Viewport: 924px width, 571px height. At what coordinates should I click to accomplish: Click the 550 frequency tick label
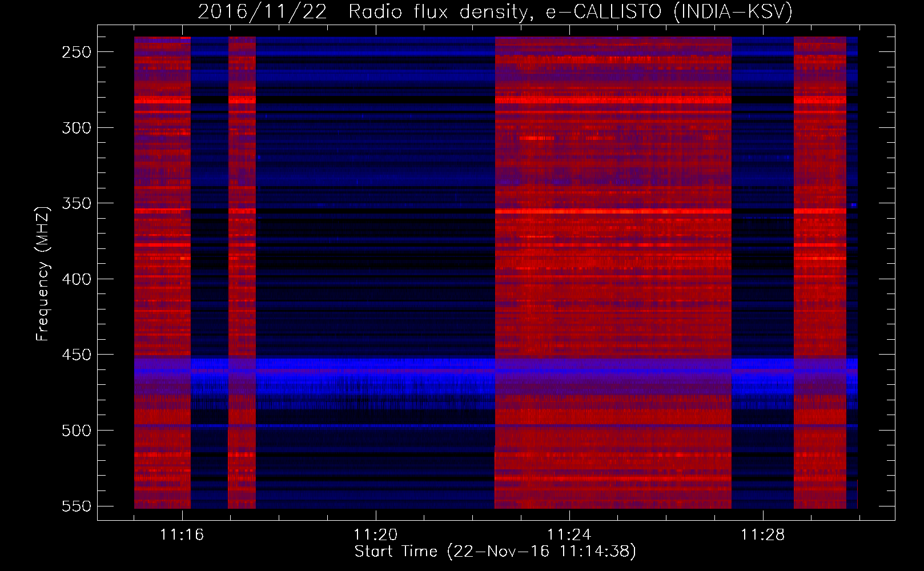point(77,506)
